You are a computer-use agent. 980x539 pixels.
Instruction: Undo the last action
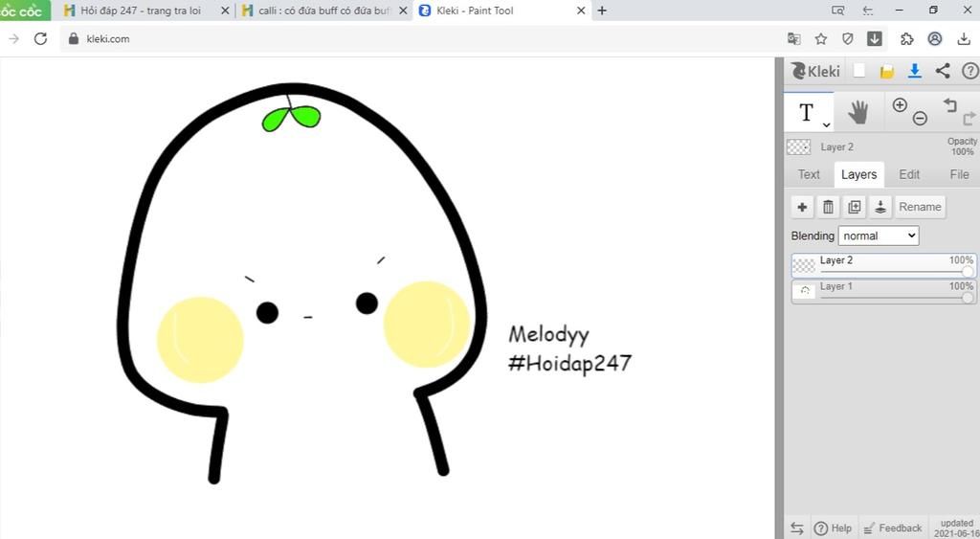tap(950, 105)
